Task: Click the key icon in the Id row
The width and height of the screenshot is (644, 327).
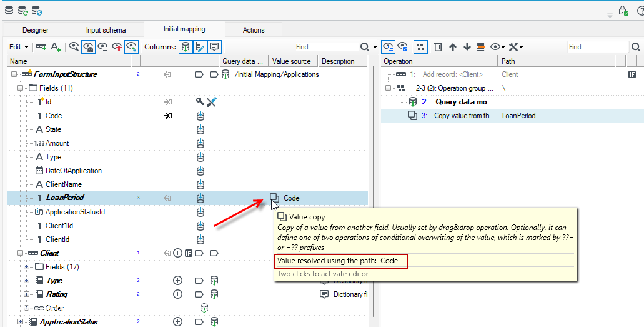Action: tap(200, 101)
